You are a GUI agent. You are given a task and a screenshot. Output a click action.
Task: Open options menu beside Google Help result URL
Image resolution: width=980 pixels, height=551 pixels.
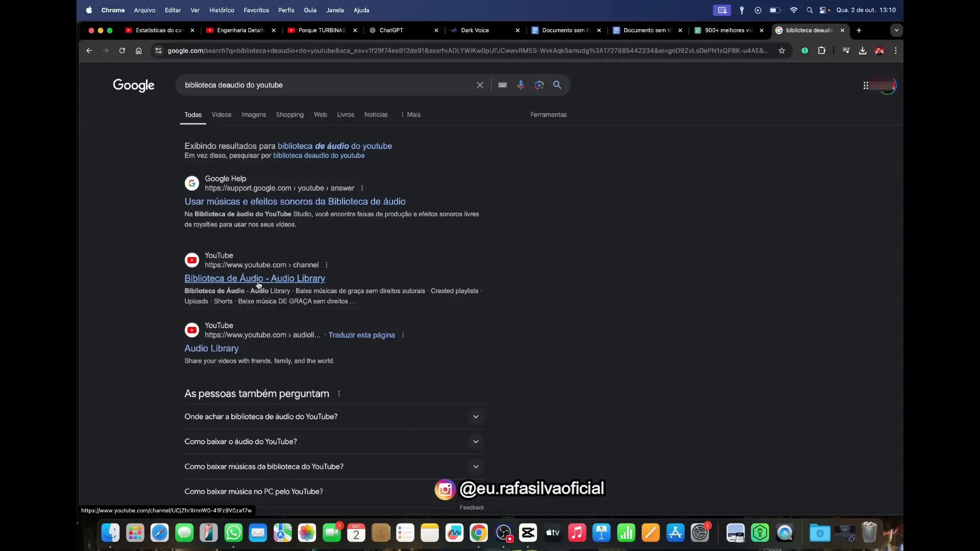pos(362,188)
